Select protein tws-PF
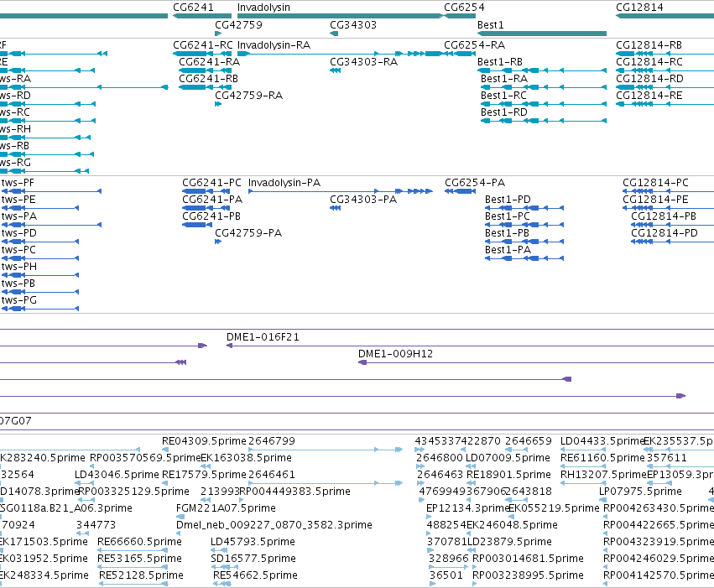714x588 pixels. [18, 183]
